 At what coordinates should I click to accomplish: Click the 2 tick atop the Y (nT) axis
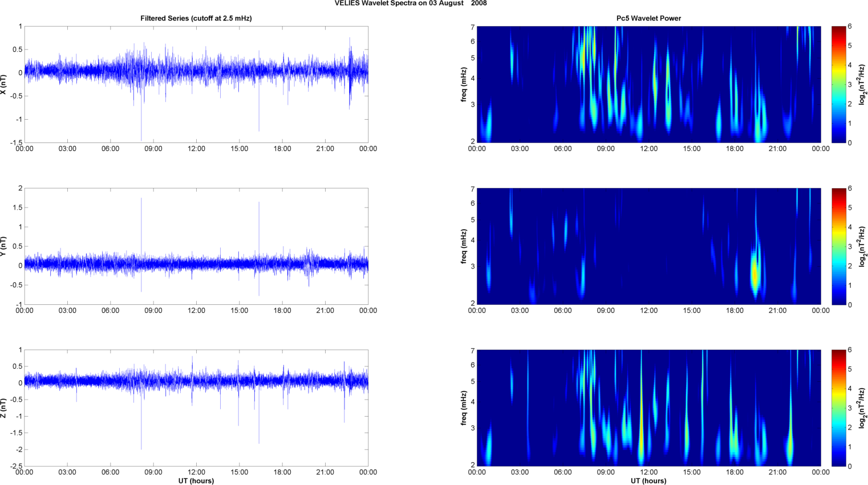(x=20, y=188)
